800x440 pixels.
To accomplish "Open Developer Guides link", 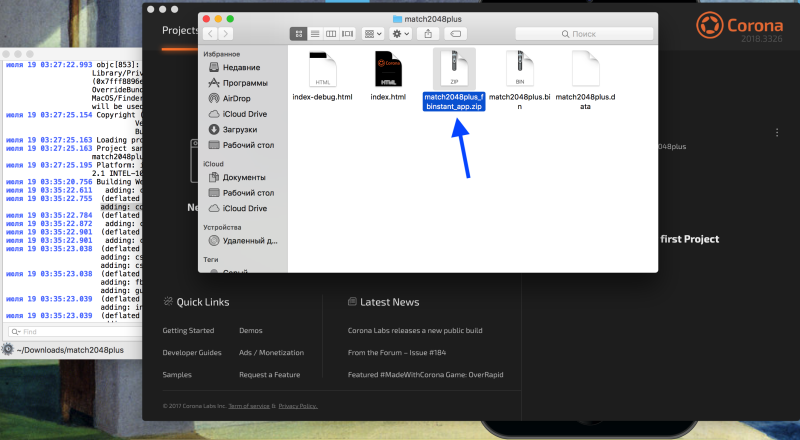I will pos(192,353).
